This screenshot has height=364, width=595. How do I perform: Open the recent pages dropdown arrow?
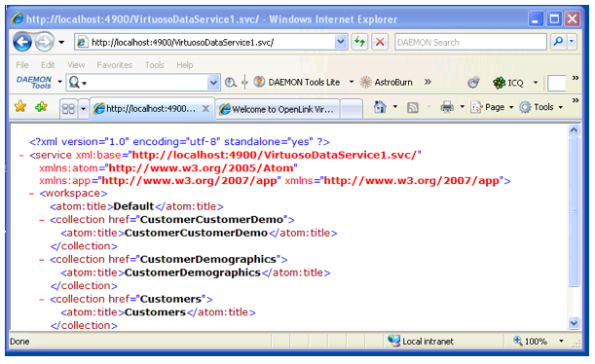(61, 42)
